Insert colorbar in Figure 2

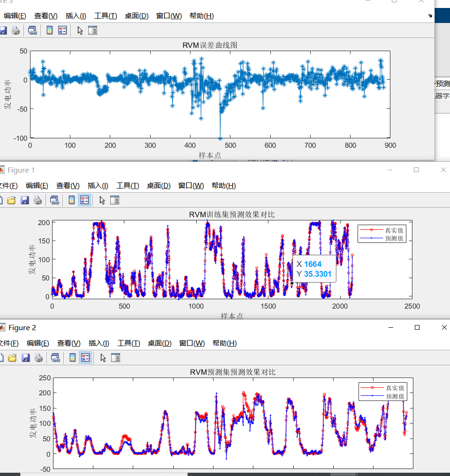click(x=72, y=358)
